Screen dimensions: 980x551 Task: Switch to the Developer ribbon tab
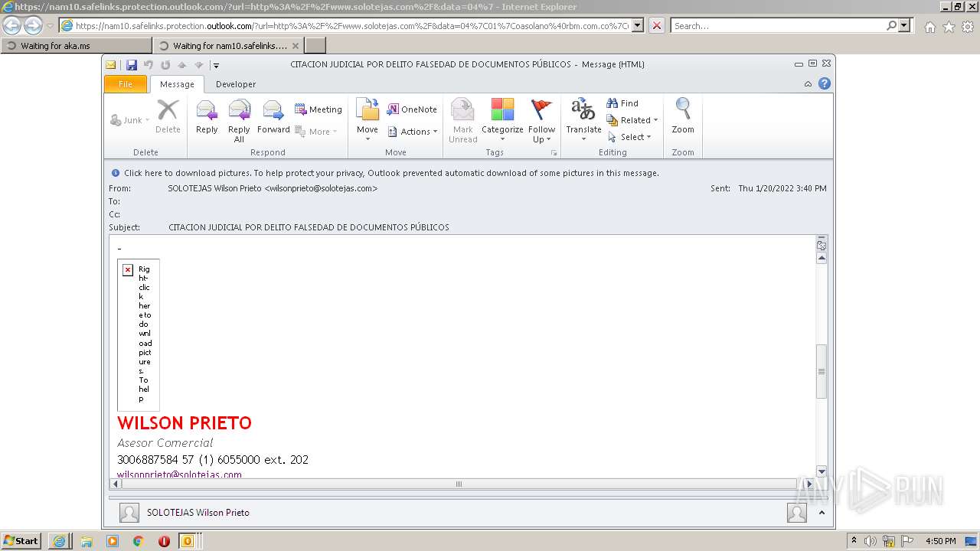[236, 84]
